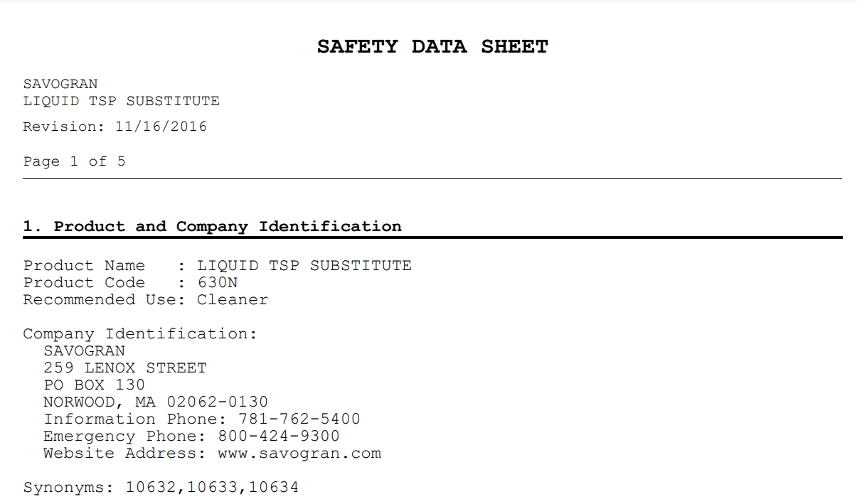Click the Company Identification label
Screen dimensions: 857x504
[x=140, y=334]
